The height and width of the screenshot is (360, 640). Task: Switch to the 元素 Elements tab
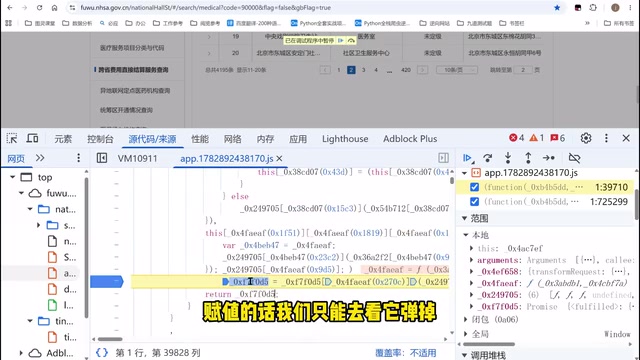click(x=63, y=139)
